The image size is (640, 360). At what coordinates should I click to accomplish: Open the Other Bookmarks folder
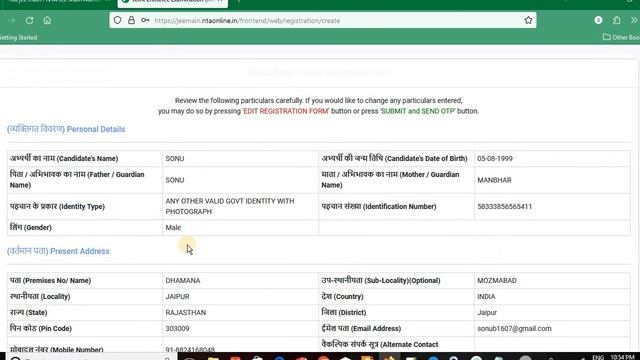click(621, 37)
